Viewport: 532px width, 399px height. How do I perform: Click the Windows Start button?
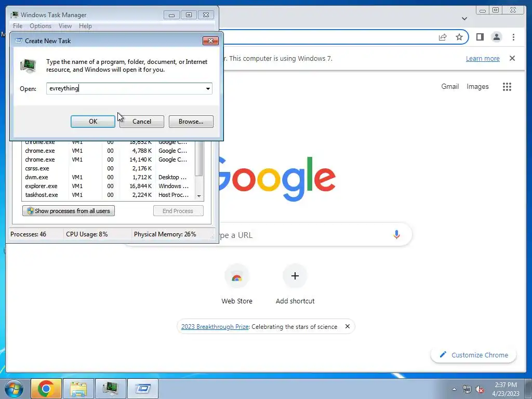point(13,389)
